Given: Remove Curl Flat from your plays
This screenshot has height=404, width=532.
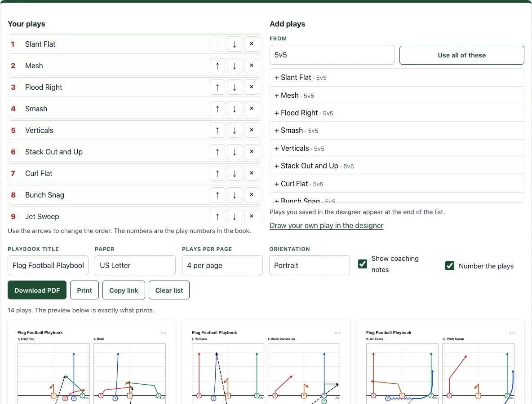Looking at the screenshot, I should coord(252,173).
